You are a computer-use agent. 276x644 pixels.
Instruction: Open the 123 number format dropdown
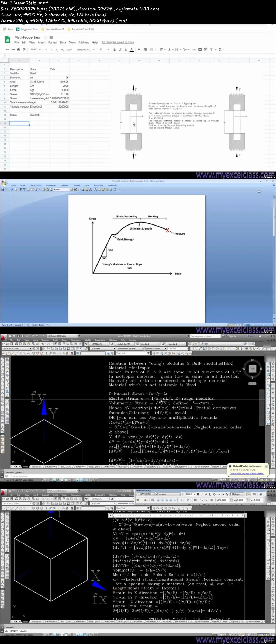[69, 50]
